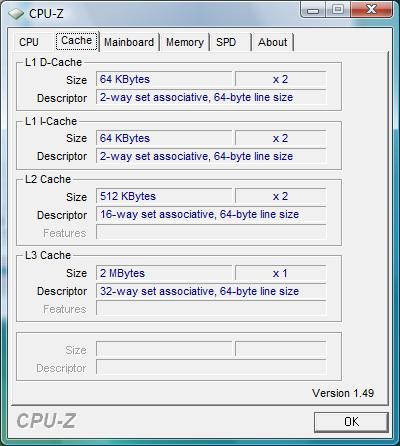Click the 'L1 D-Cache' group label
The width and height of the screenshot is (400, 446).
coord(53,62)
